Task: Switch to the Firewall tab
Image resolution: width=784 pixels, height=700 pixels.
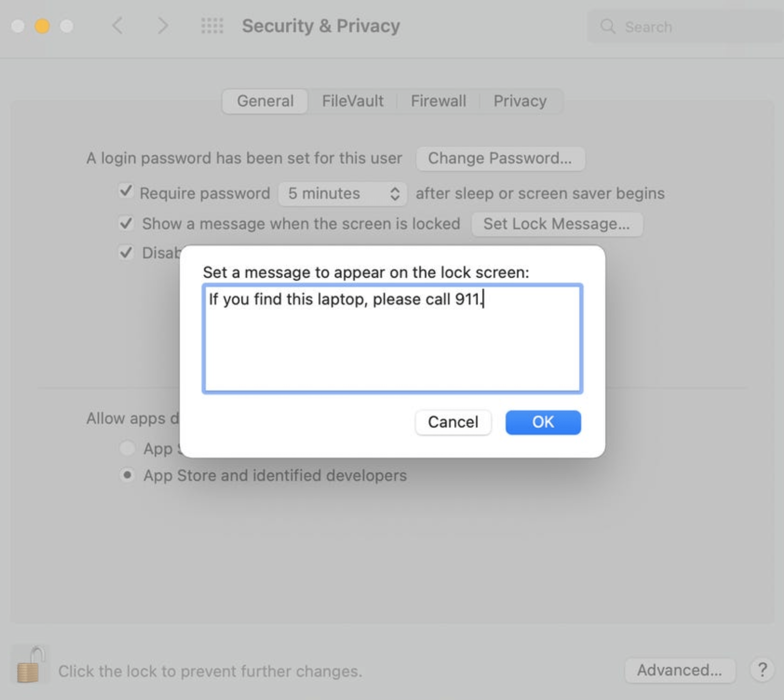Action: tap(438, 101)
